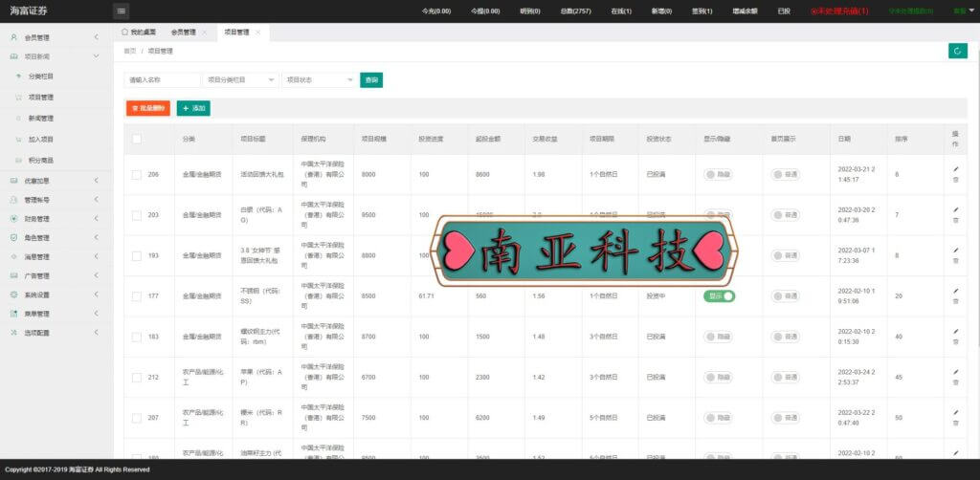Expand the 财务管理 sidebar chevron

pos(97,219)
